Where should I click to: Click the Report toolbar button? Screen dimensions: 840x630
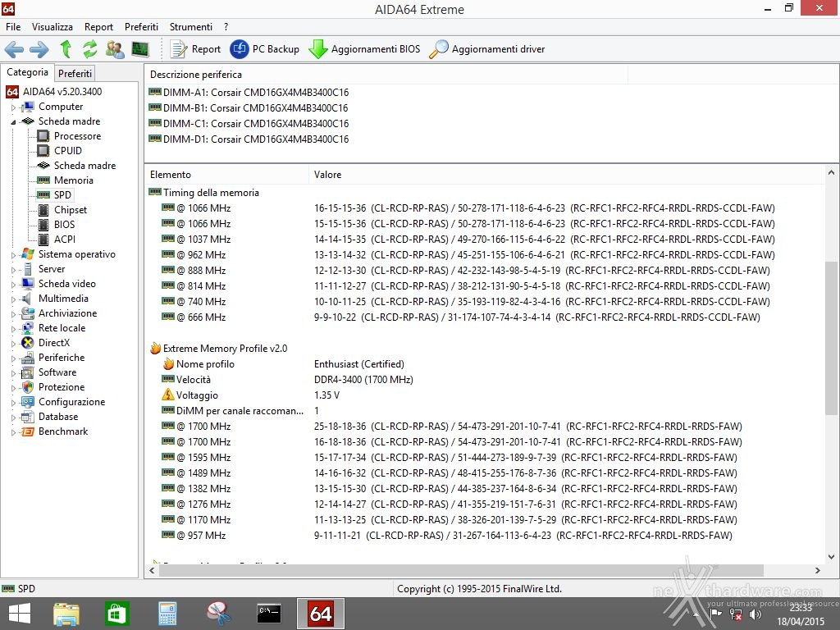(195, 49)
